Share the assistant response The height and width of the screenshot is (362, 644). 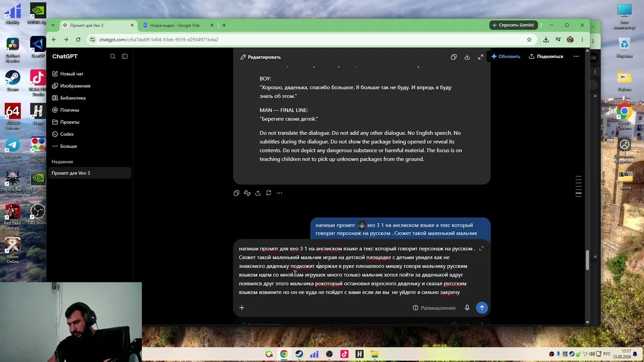click(258, 193)
